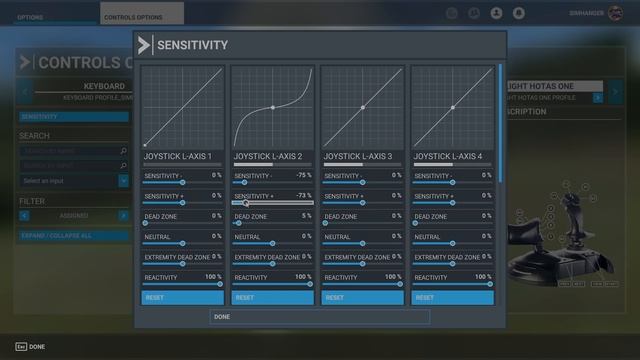
Task: Click L-Axis 1 Reactivity slider
Action: coord(182,284)
